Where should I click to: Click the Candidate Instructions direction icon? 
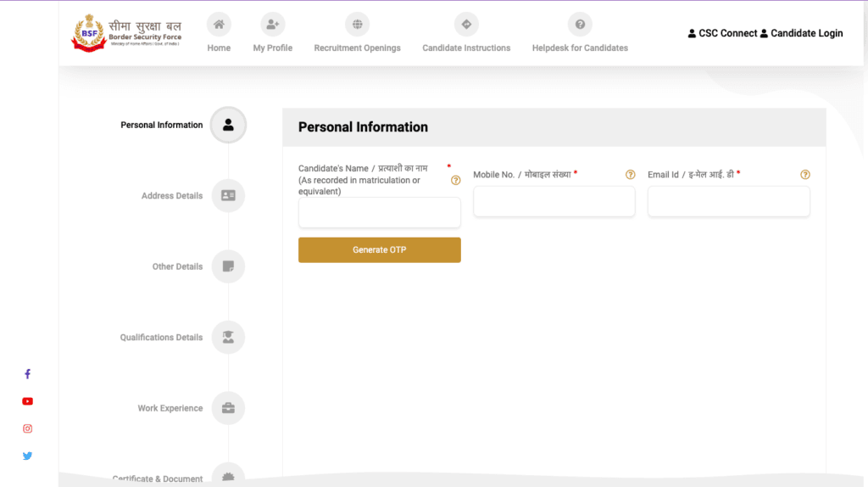pyautogui.click(x=467, y=25)
